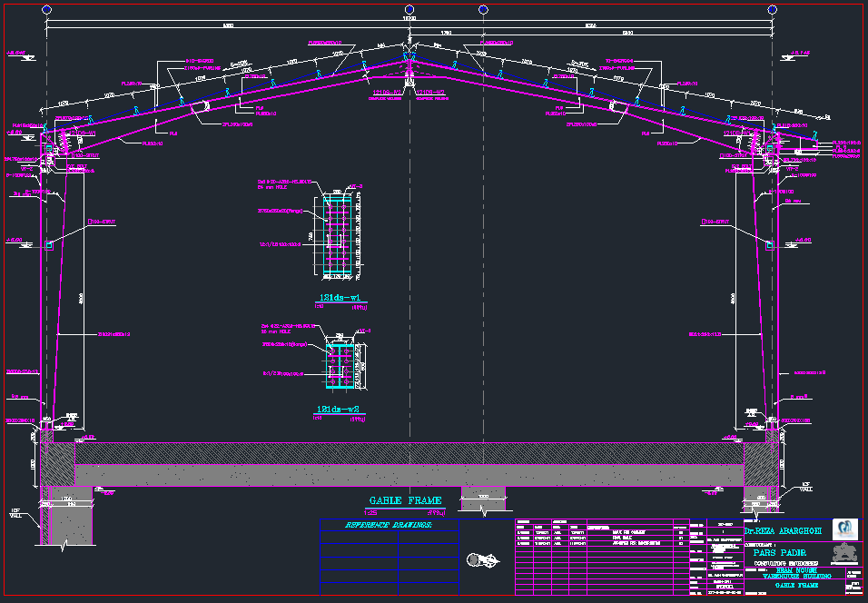Image resolution: width=868 pixels, height=603 pixels.
Task: Click the emblem logo beside PARS PADIR
Action: 843,553
